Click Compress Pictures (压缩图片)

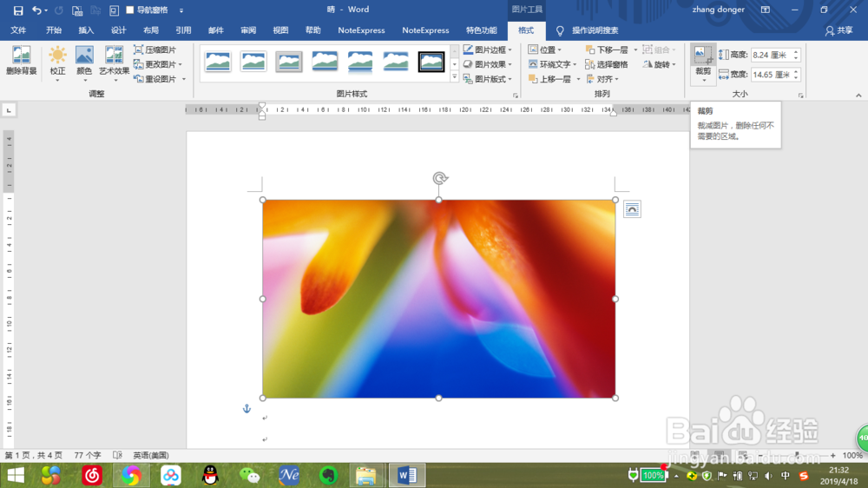[155, 49]
